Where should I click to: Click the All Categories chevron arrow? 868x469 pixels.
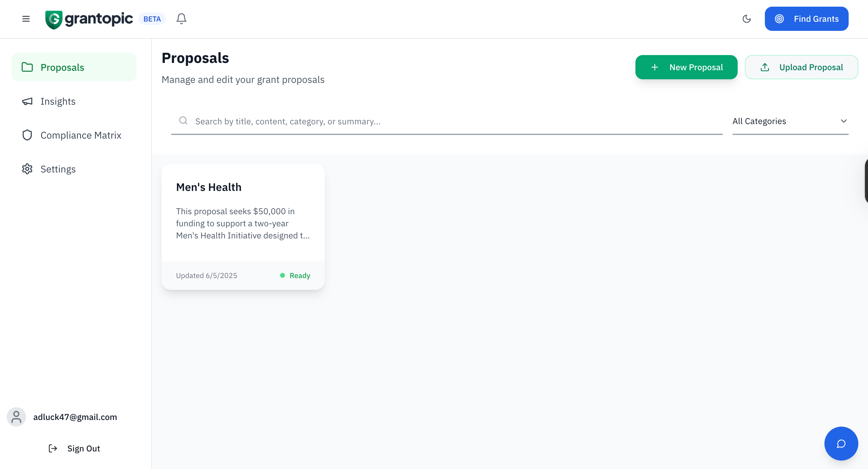(x=844, y=121)
